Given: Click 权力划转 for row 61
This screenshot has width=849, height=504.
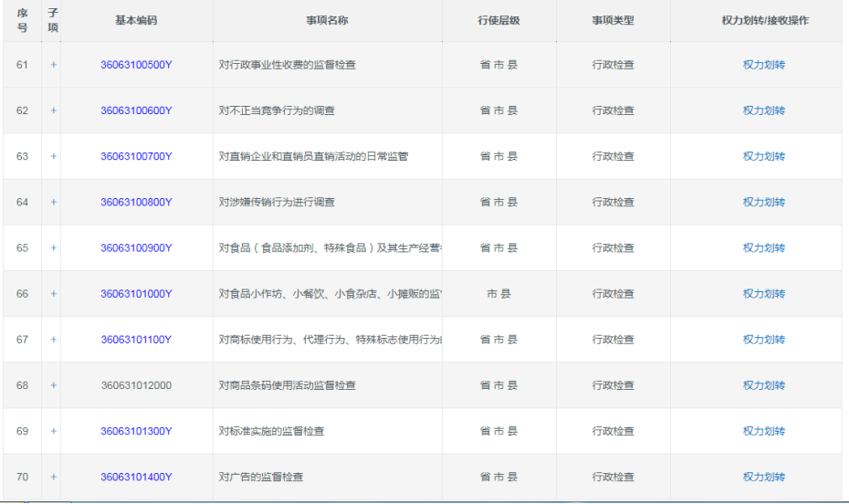Looking at the screenshot, I should [763, 65].
